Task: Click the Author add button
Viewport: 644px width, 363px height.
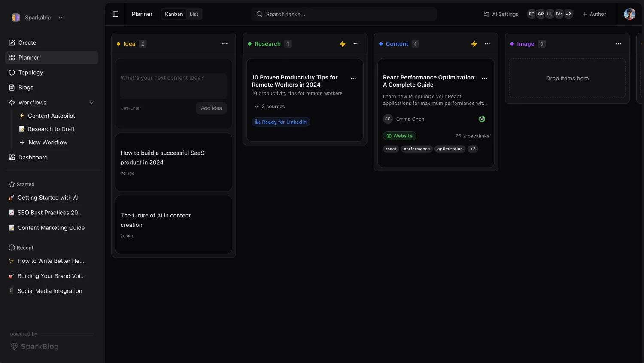Action: pyautogui.click(x=594, y=14)
